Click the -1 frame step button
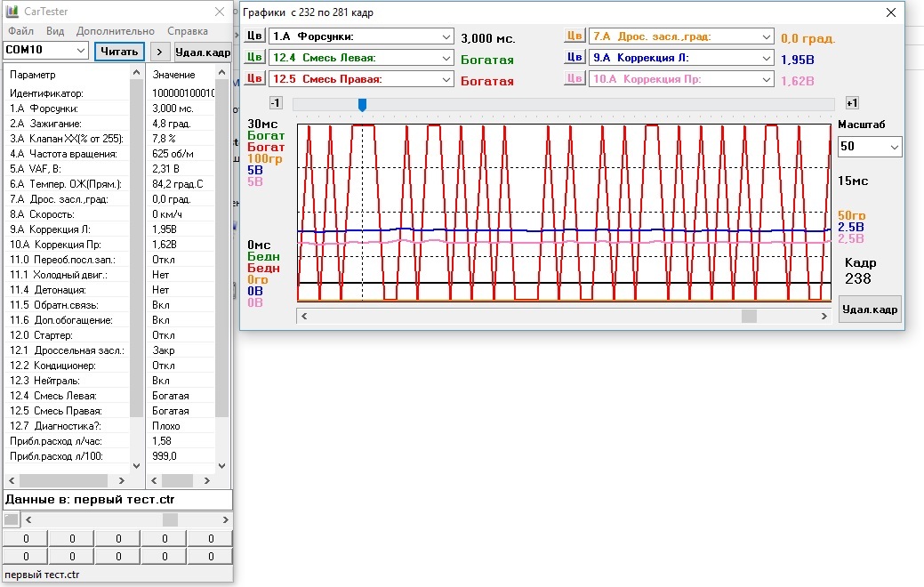The width and height of the screenshot is (924, 587). (276, 103)
